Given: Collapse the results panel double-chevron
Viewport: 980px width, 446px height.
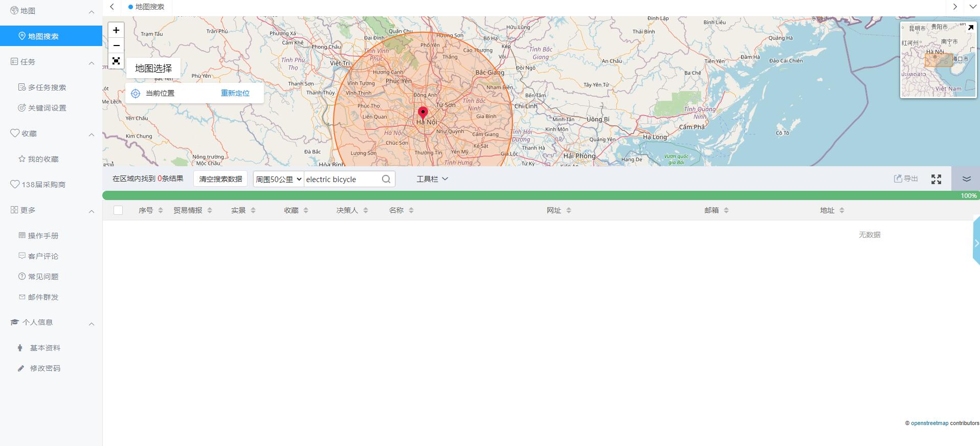Looking at the screenshot, I should [966, 179].
